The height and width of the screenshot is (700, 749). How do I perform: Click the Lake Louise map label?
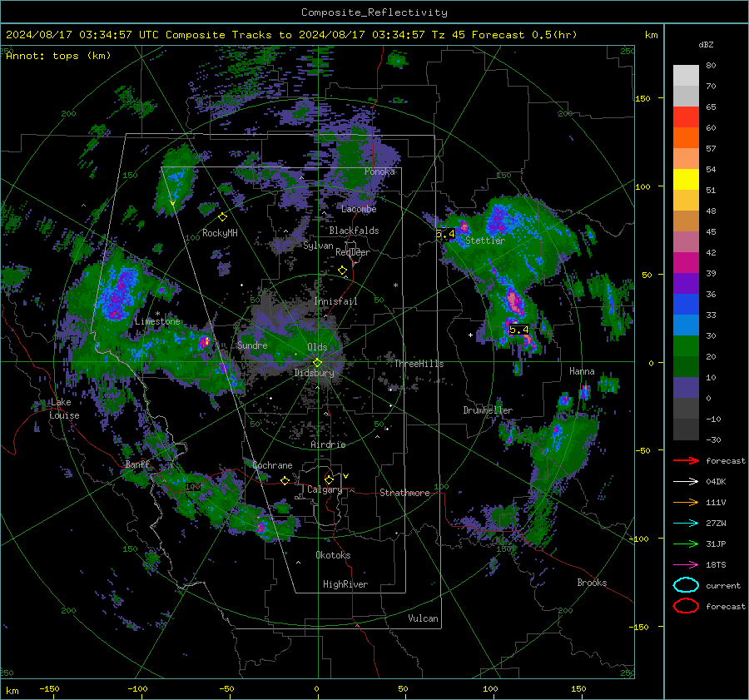pos(64,409)
